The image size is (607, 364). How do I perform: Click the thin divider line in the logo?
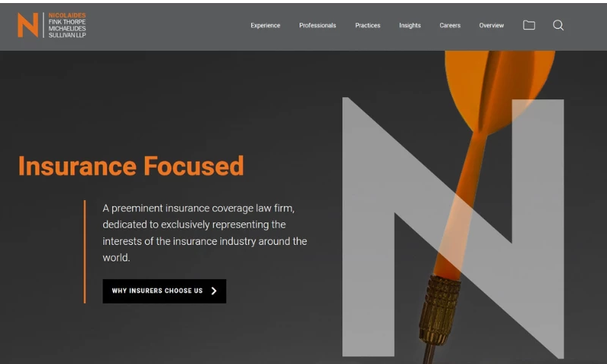(43, 25)
